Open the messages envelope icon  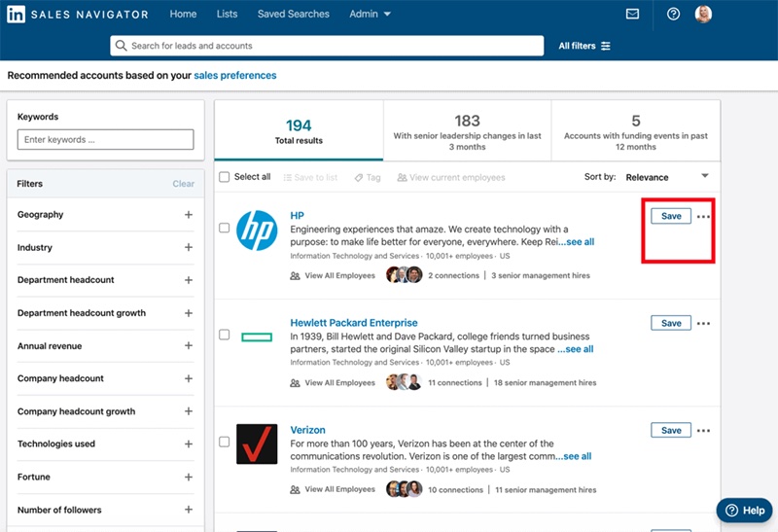[632, 14]
